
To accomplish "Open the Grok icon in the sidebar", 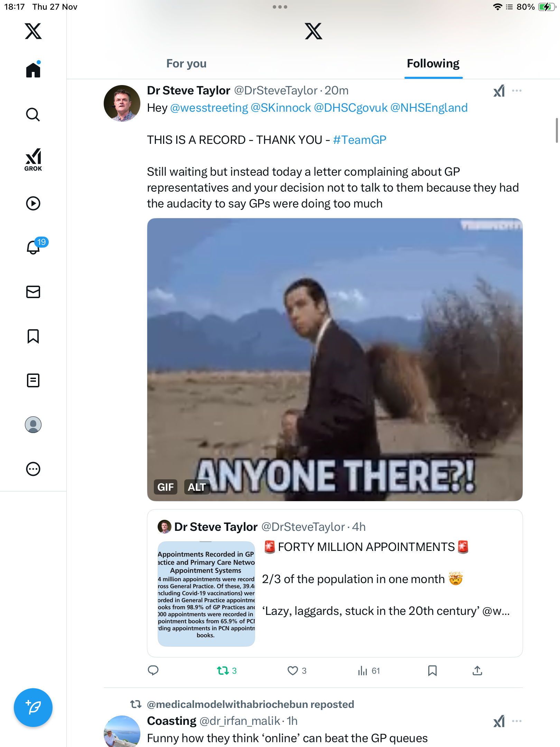I will (x=33, y=159).
